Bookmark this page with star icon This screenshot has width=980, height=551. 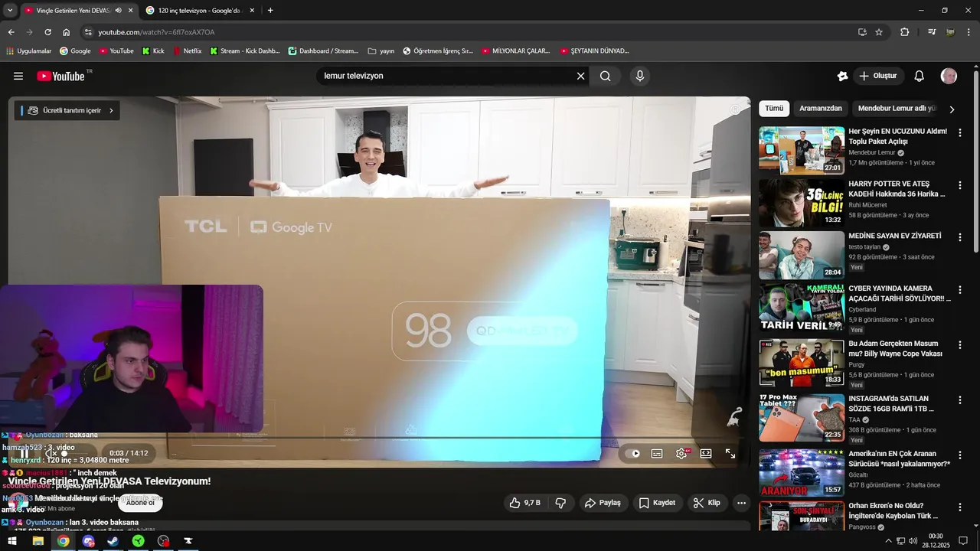point(879,32)
